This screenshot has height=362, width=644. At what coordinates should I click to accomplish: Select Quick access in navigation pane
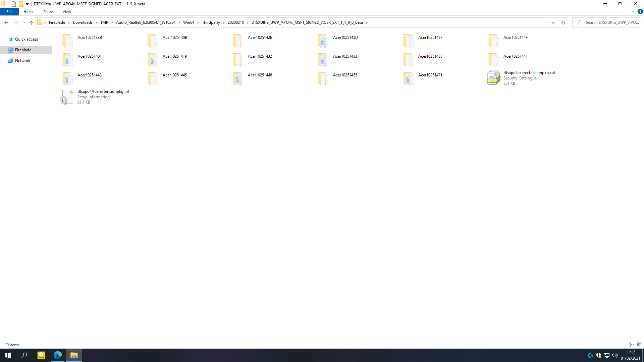pos(26,39)
